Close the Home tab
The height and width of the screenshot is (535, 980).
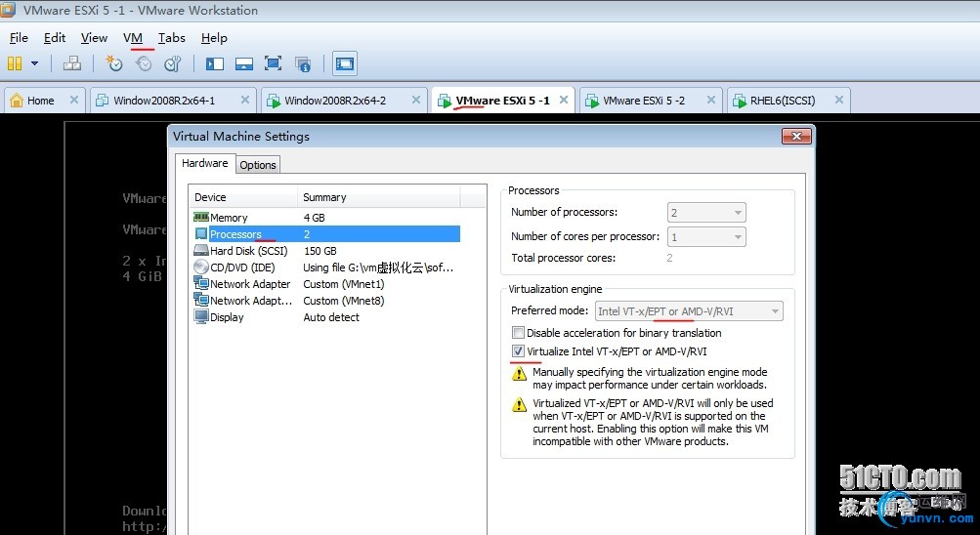73,100
